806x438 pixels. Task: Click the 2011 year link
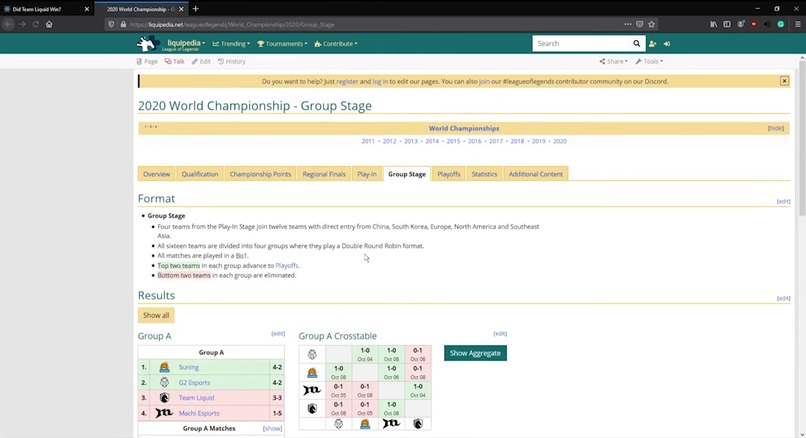(x=368, y=141)
